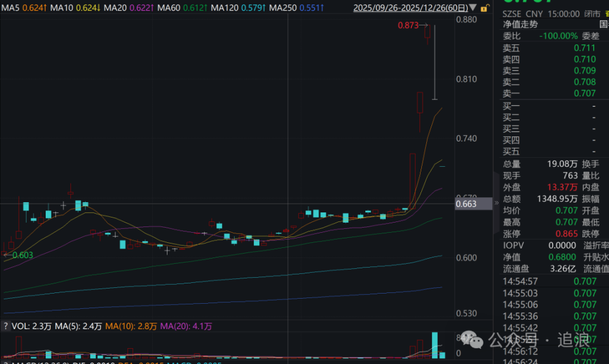
Task: Select the MA250 0.551 indicator label
Action: [x=297, y=8]
